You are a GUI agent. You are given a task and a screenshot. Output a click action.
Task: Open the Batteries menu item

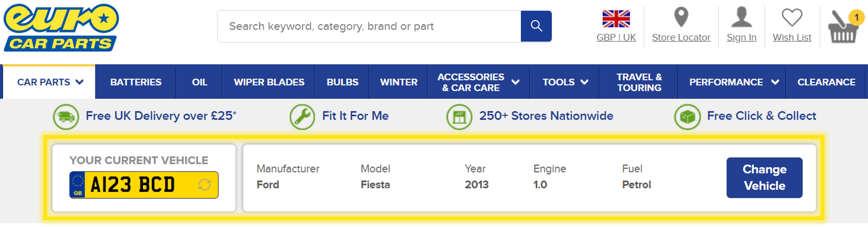136,82
